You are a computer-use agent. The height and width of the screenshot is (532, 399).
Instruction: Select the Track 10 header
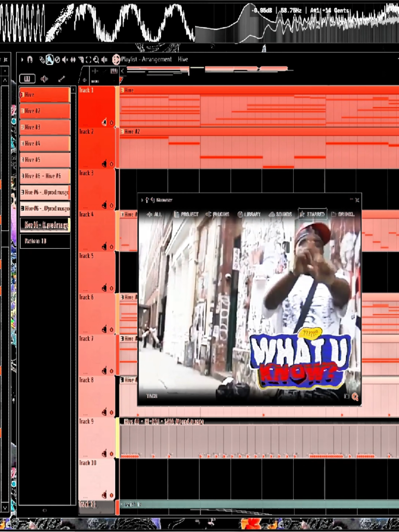96,479
